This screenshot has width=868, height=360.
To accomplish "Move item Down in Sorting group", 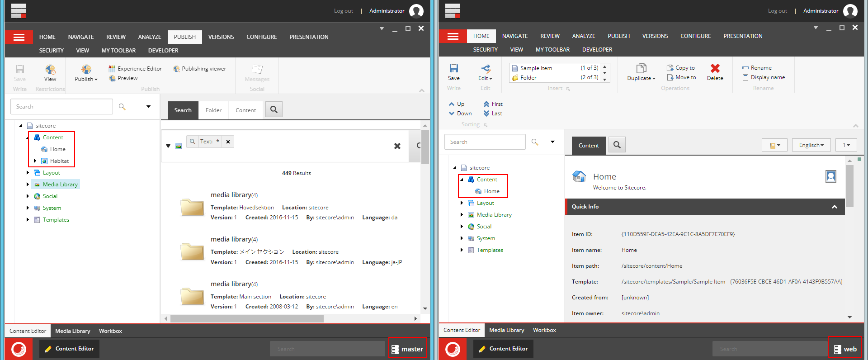I will 460,114.
